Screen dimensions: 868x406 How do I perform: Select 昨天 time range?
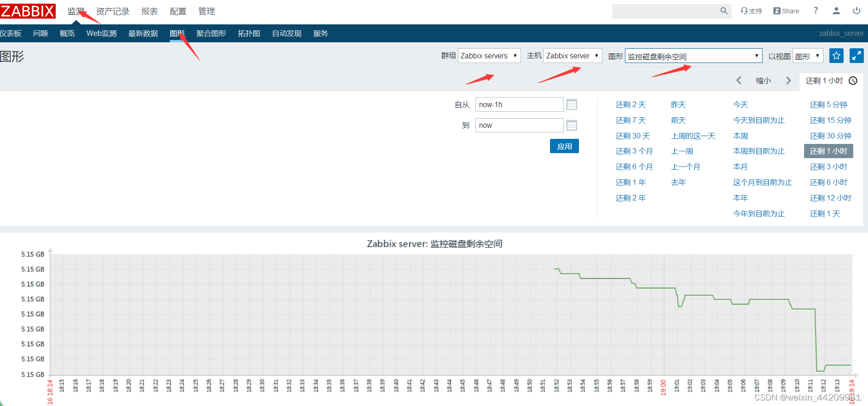(x=678, y=105)
